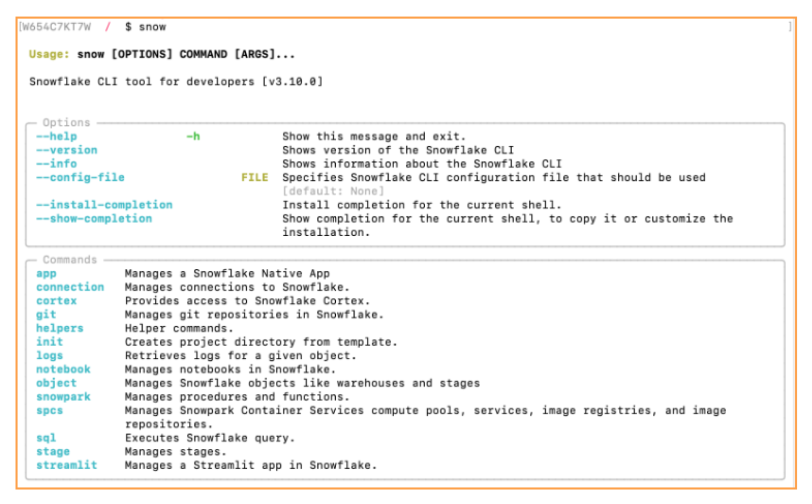Select the notebook command

[63, 369]
